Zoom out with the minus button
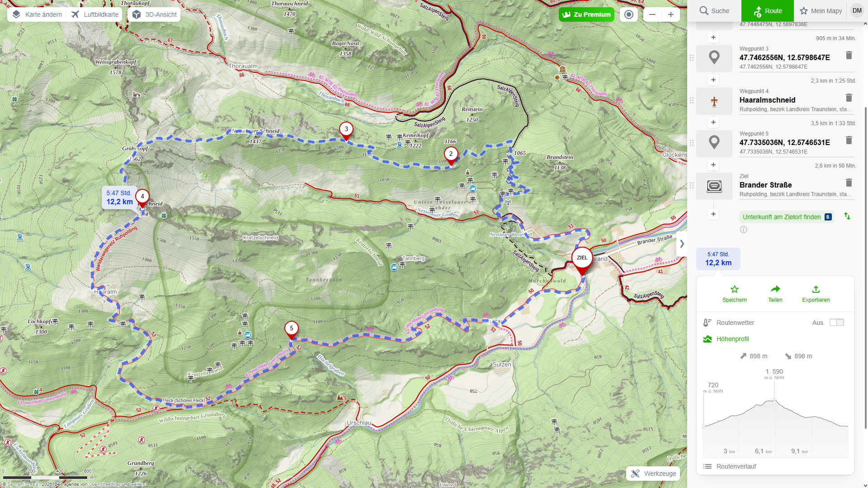 pos(652,14)
